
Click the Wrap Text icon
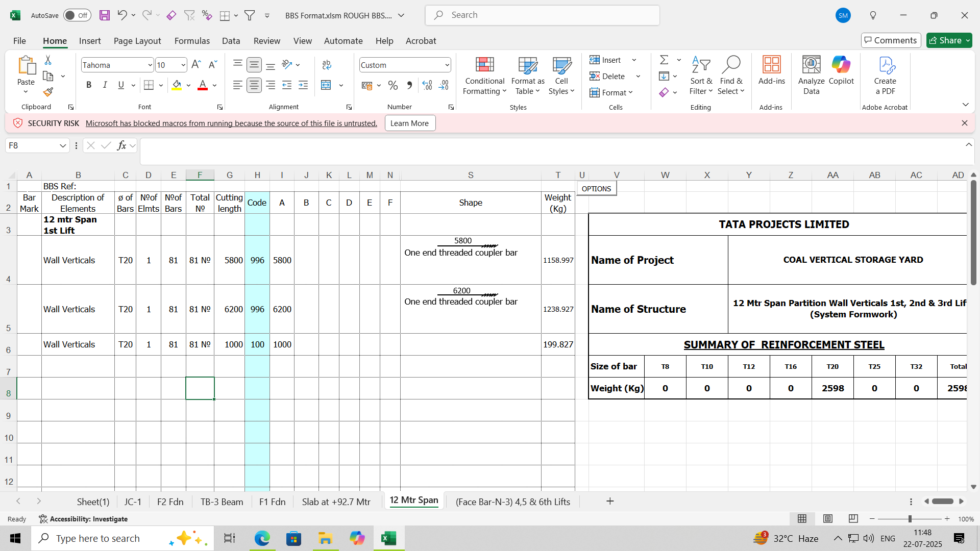327,65
